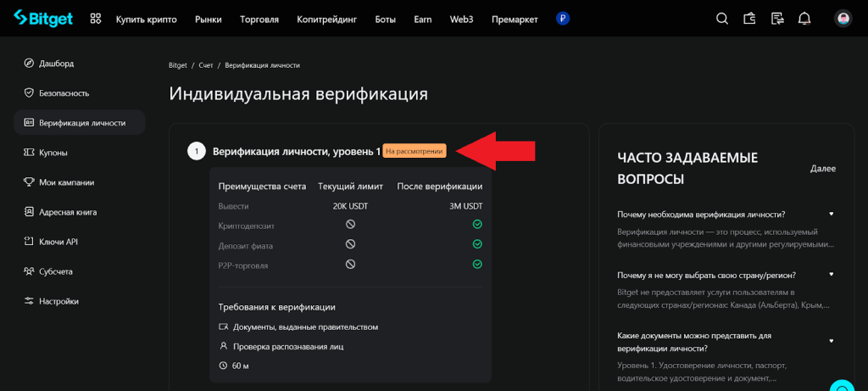Click the user profile avatar
Screen dimensions: 868x391
point(843,19)
